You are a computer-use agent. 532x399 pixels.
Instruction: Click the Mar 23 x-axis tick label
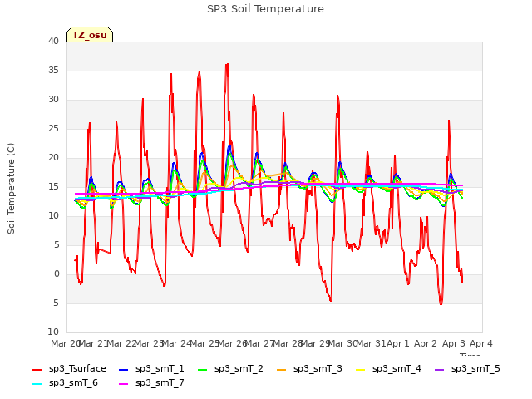pos(149,343)
